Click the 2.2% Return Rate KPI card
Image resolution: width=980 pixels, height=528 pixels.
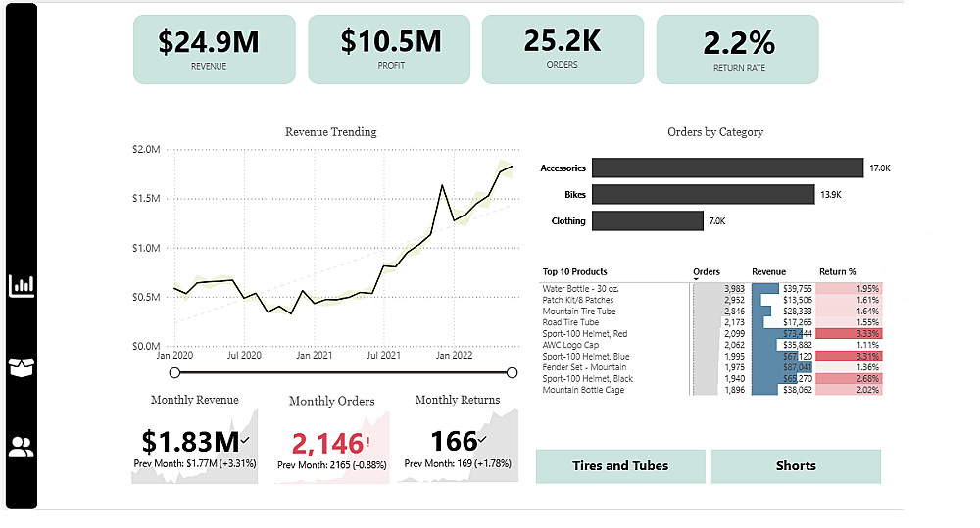(738, 49)
